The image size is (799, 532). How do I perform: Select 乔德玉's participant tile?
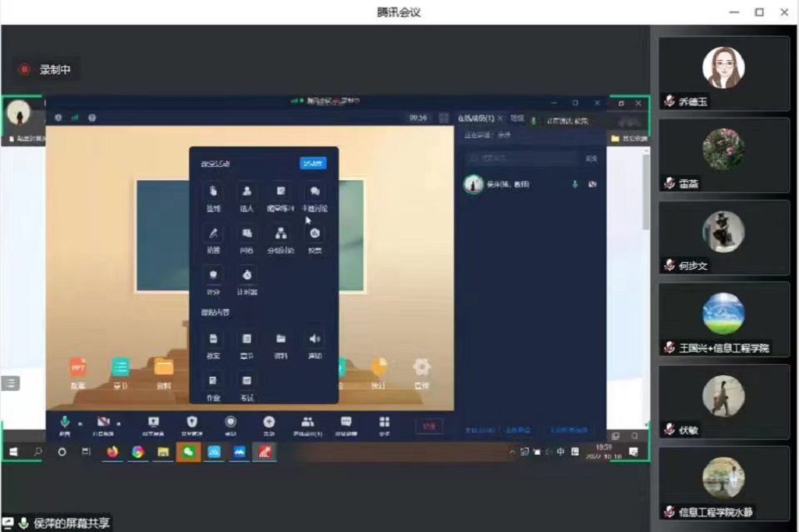(x=723, y=73)
